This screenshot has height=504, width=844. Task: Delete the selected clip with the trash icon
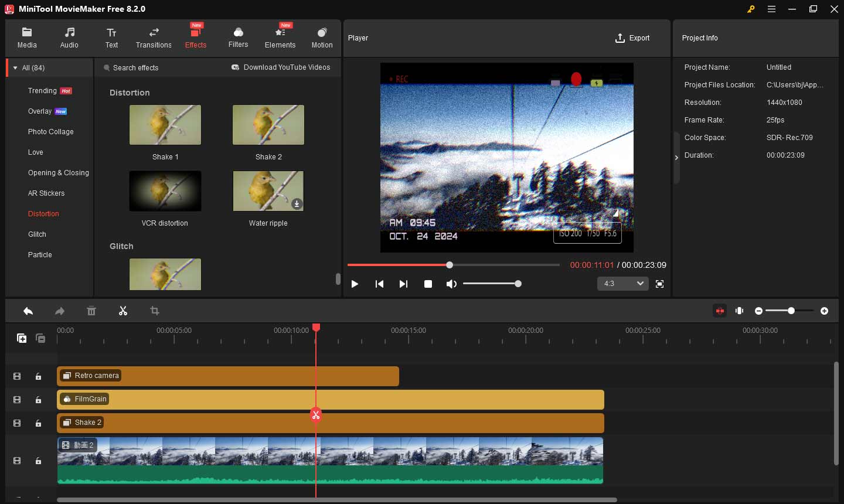click(91, 311)
